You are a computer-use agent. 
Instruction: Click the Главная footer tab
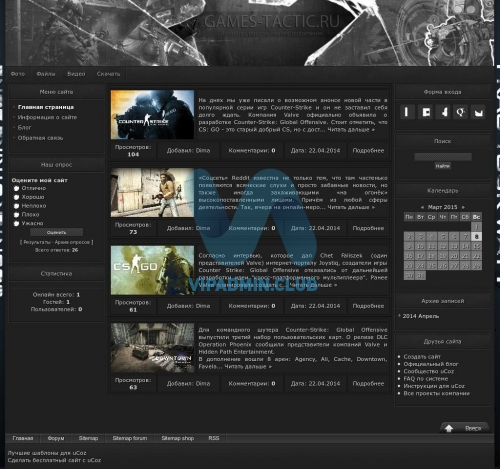[23, 438]
